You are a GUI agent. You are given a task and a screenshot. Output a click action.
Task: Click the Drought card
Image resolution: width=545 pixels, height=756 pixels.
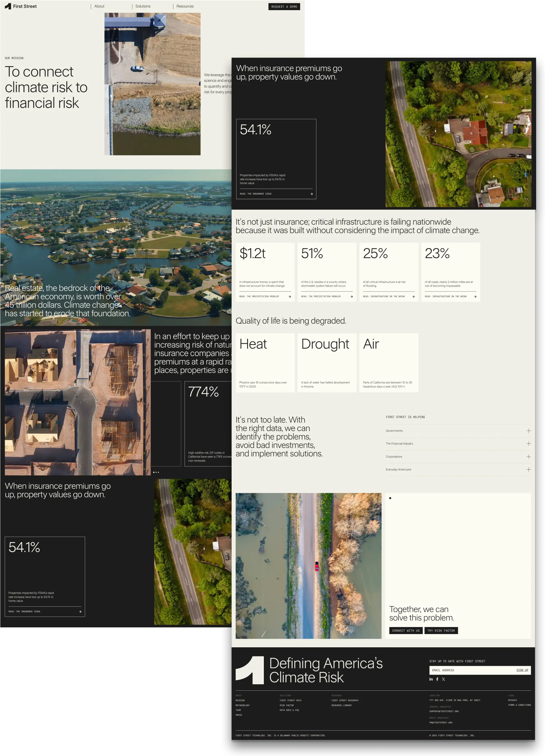(327, 363)
